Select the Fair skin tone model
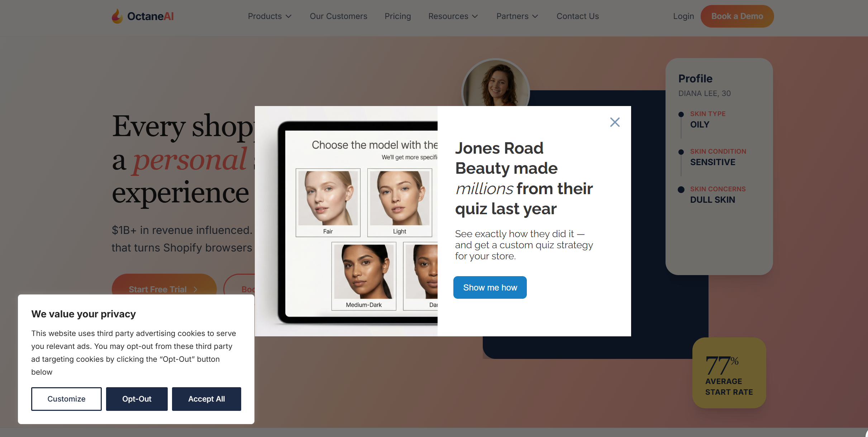This screenshot has height=437, width=868. tap(328, 202)
